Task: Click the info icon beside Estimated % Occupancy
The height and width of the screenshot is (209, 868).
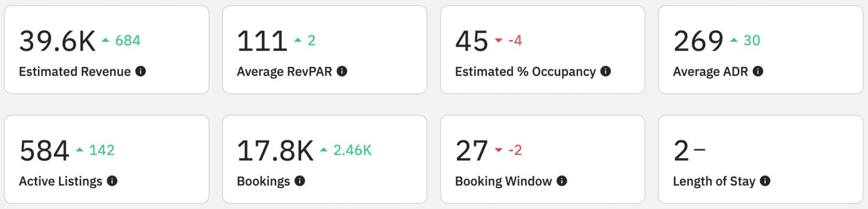Action: [605, 71]
